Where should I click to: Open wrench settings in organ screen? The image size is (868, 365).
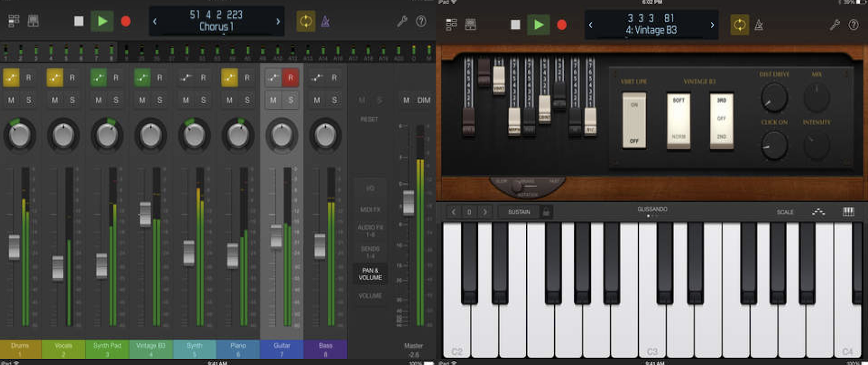tap(835, 25)
